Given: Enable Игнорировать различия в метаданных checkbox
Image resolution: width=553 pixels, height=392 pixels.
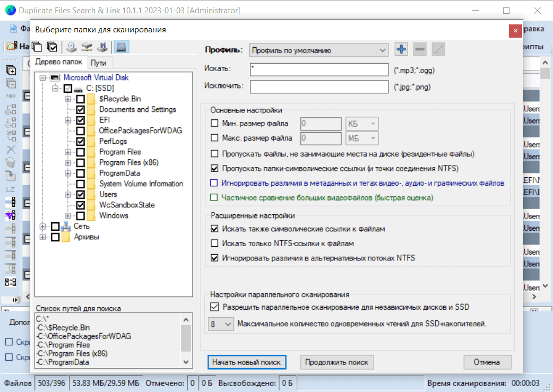Looking at the screenshot, I should pos(214,182).
